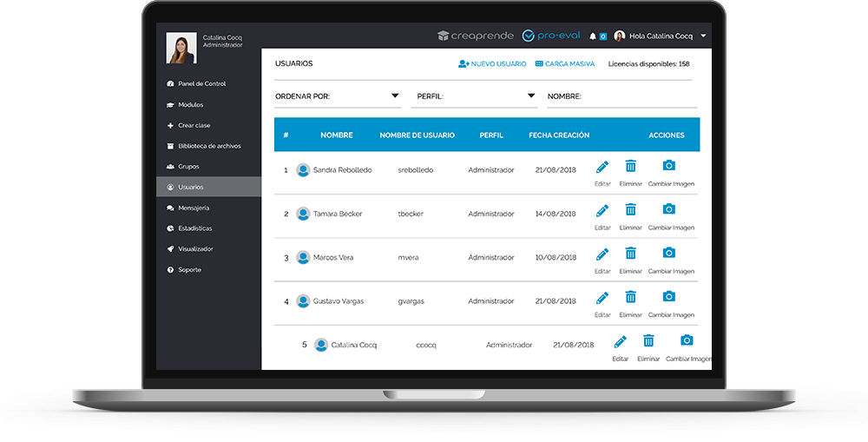This screenshot has width=868, height=442.
Task: Edit the Catalina Cocq user row
Action: [620, 341]
